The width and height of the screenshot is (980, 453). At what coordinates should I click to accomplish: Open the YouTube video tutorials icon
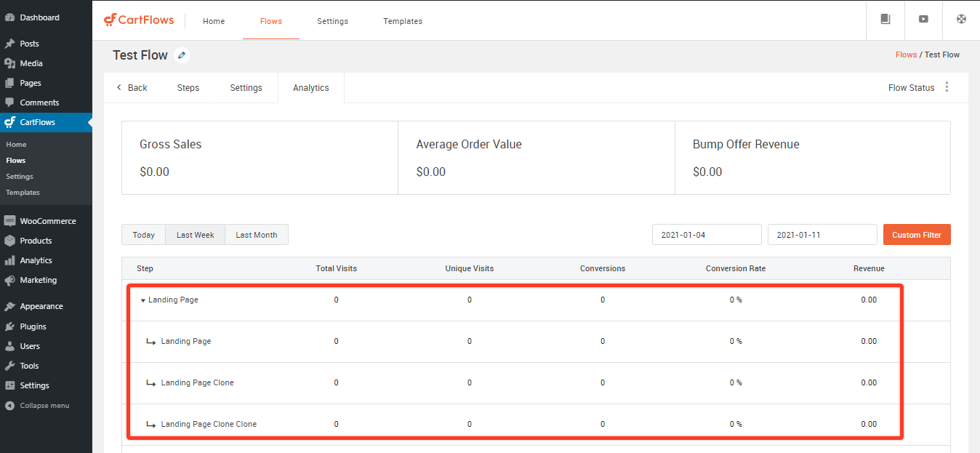click(923, 20)
